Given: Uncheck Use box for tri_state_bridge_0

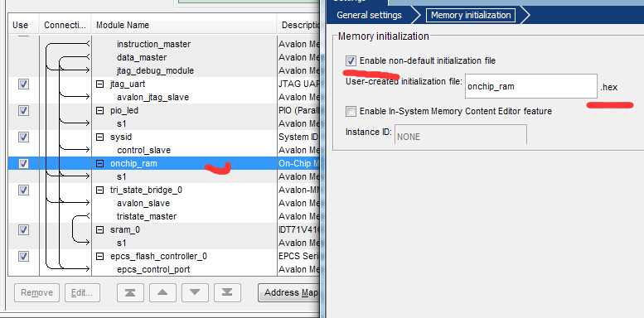Looking at the screenshot, I should click(23, 190).
